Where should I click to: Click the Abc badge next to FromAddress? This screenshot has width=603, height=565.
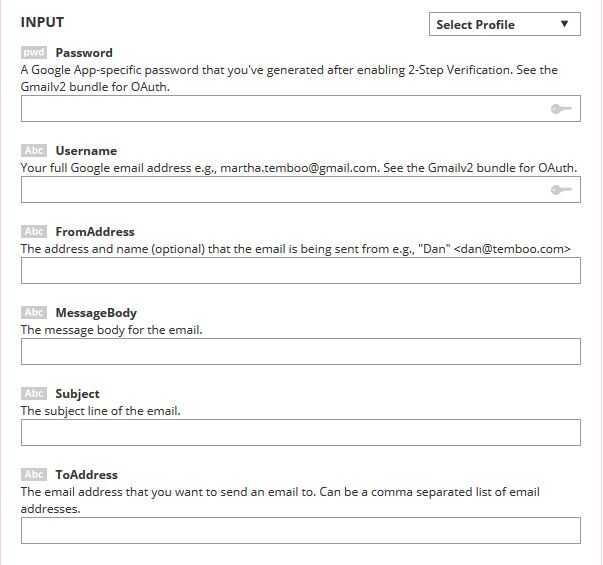pyautogui.click(x=33, y=231)
